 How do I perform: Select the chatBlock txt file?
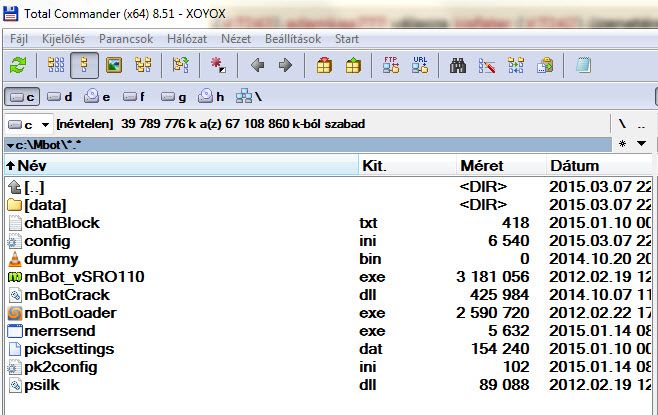(x=329, y=223)
